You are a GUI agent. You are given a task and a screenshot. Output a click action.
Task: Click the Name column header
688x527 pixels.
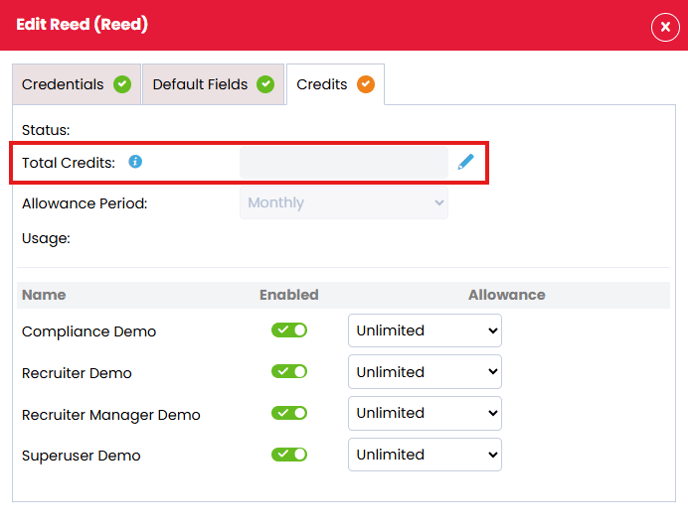click(44, 295)
